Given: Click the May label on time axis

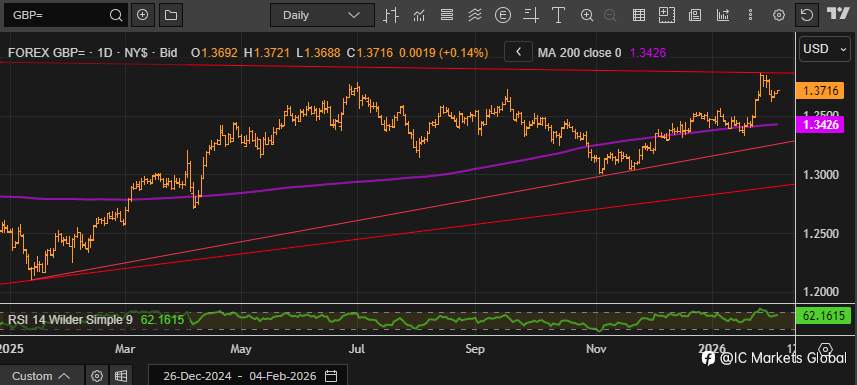Looking at the screenshot, I should (x=241, y=349).
